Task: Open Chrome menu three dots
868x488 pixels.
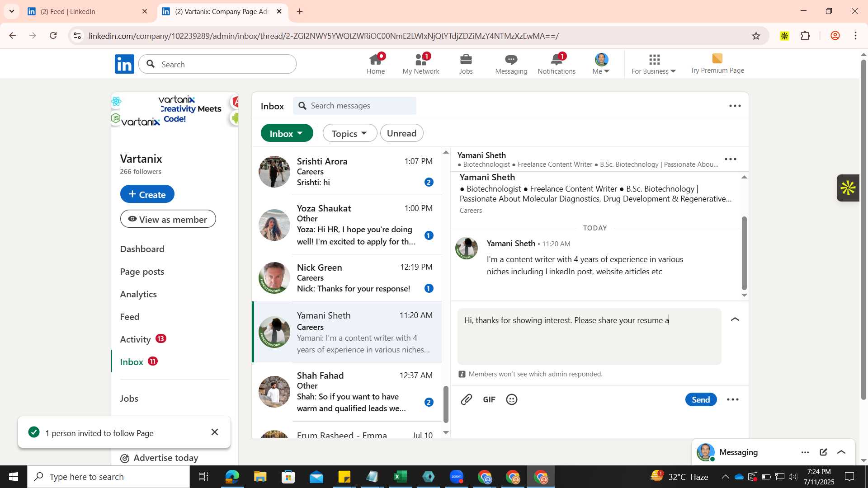Action: [x=855, y=36]
